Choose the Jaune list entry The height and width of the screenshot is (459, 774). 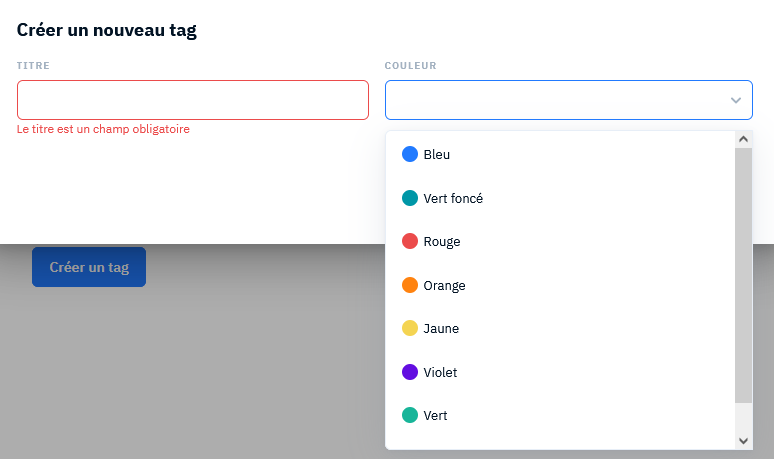[560, 328]
